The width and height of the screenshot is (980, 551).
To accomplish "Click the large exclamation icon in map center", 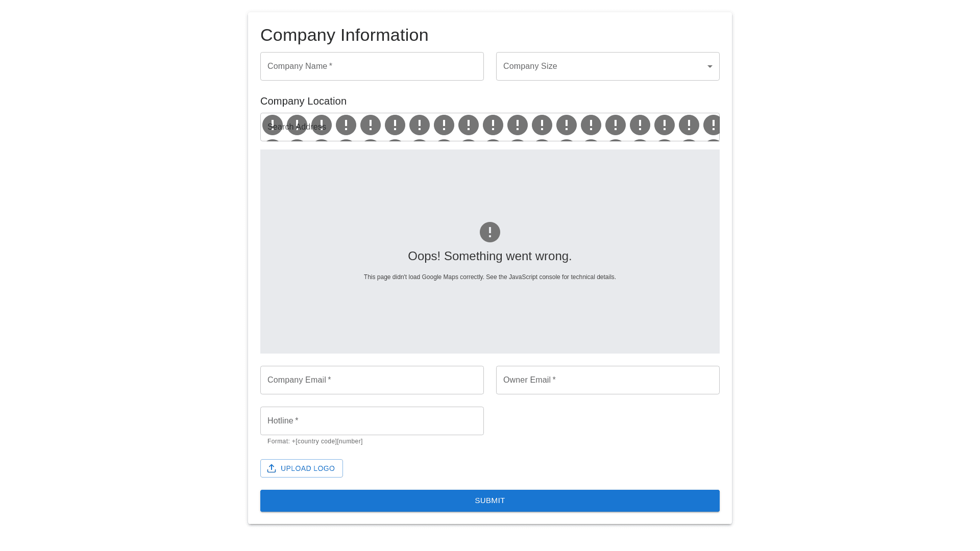I will click(x=489, y=232).
